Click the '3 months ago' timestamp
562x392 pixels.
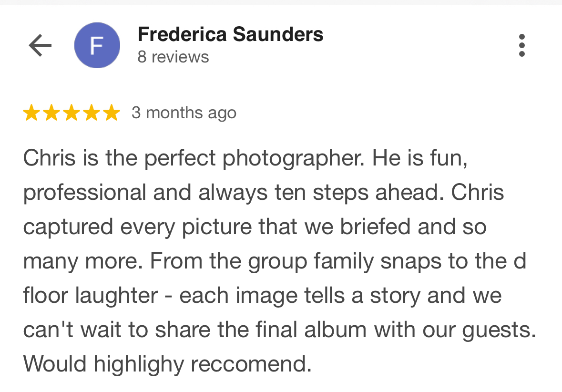pyautogui.click(x=184, y=113)
